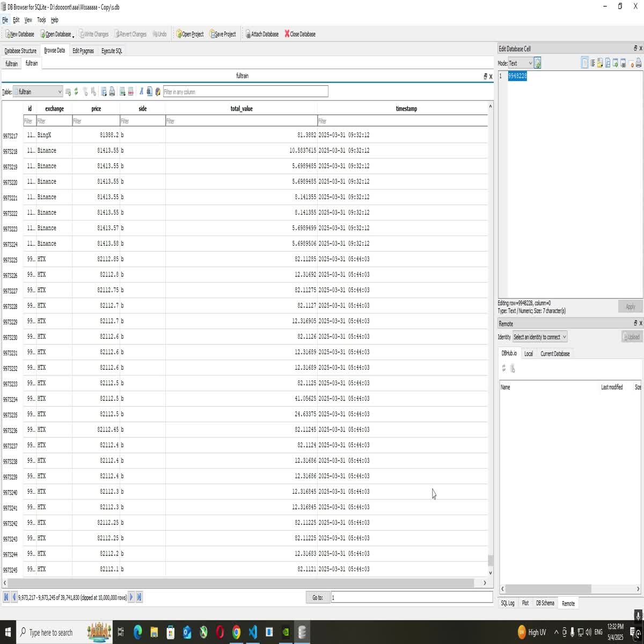Click the find in table icon
The width and height of the screenshot is (644, 644).
pos(149,92)
